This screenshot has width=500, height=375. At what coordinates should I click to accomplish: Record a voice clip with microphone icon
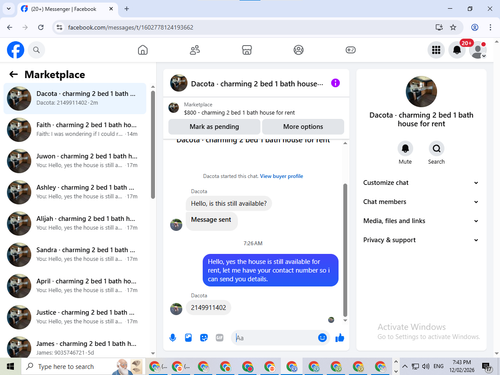[173, 338]
